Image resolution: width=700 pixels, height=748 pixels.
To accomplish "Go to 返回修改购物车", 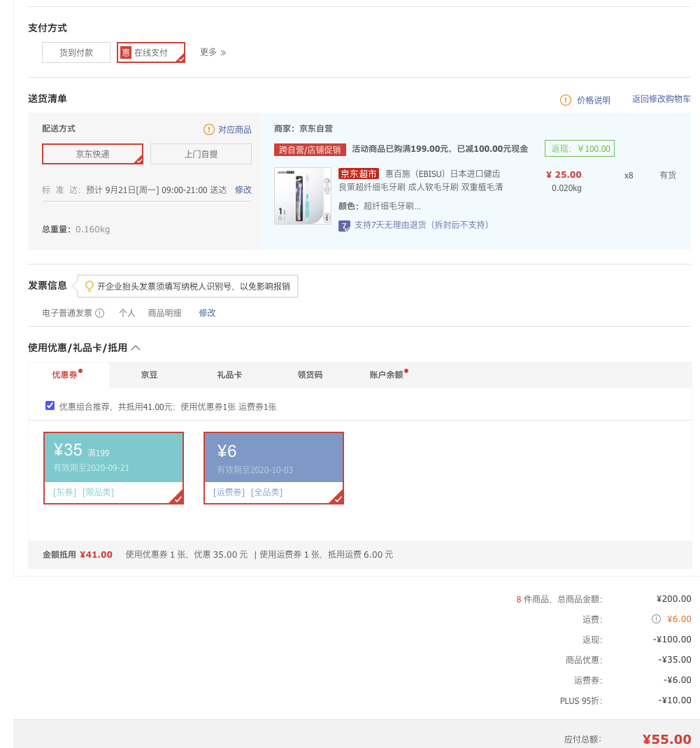I will click(662, 99).
